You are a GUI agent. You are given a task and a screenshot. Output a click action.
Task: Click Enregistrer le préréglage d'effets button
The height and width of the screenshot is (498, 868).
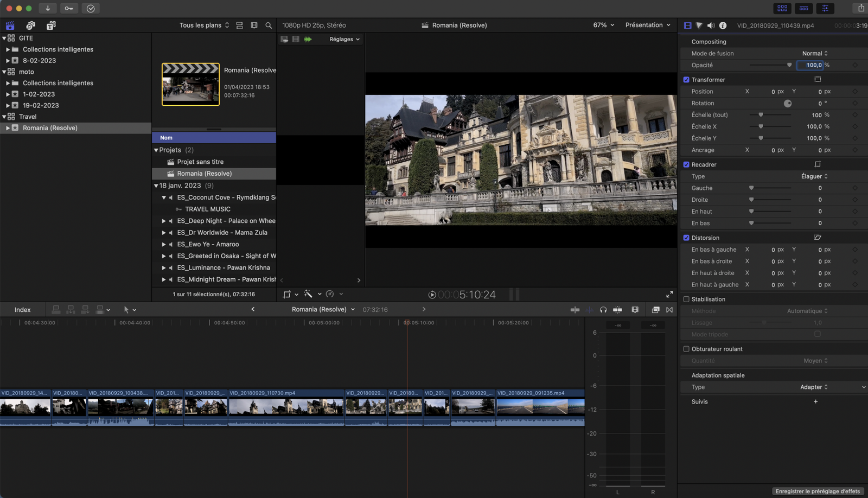click(x=818, y=491)
